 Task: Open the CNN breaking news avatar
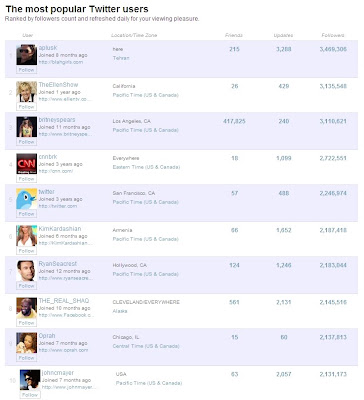(27, 164)
